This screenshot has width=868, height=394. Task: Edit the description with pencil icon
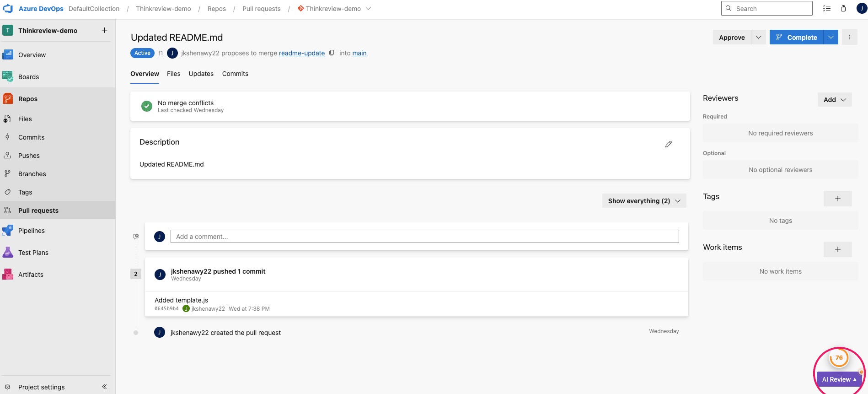pos(669,144)
